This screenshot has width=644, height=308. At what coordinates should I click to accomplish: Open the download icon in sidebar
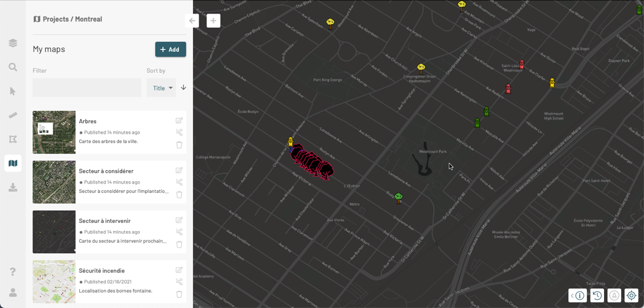point(13,187)
